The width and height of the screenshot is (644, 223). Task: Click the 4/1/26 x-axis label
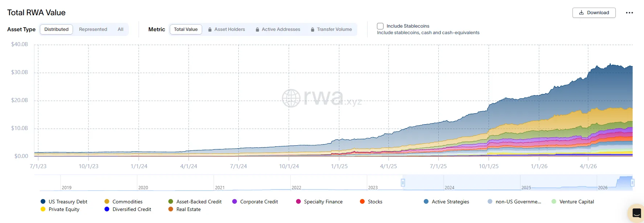coord(588,166)
